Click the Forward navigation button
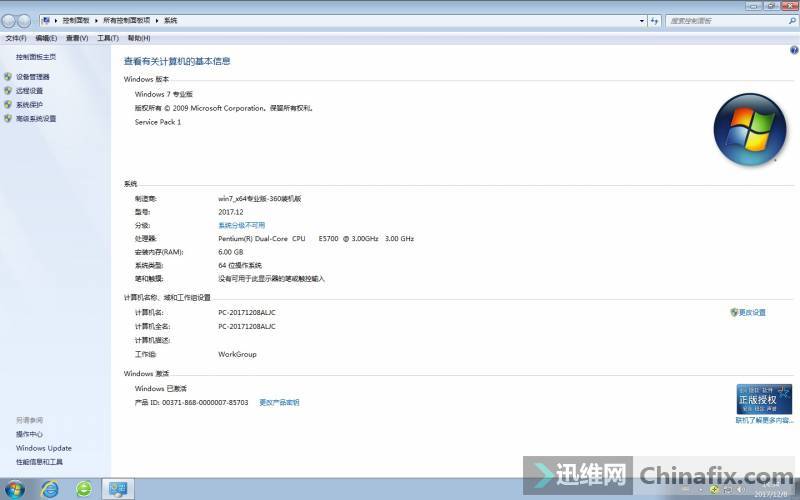This screenshot has height=500, width=800. pos(24,21)
